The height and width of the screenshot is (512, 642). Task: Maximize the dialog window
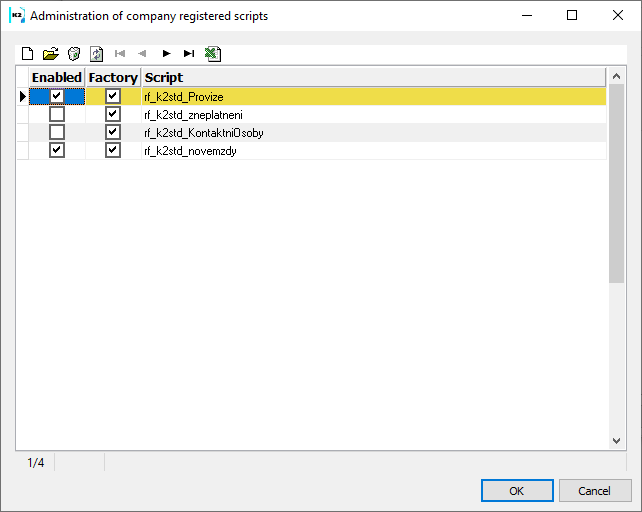572,16
